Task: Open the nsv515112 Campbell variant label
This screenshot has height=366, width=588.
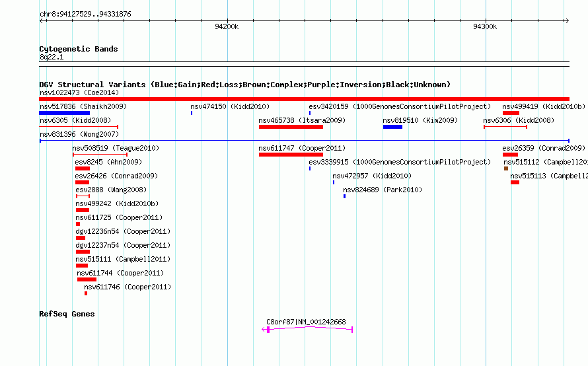Action: (x=546, y=162)
